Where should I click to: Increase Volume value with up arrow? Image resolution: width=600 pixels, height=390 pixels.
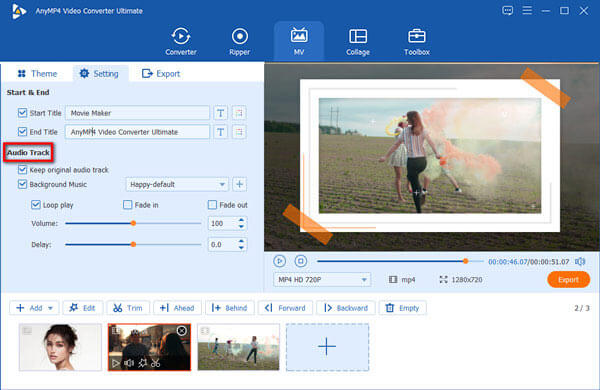[241, 220]
